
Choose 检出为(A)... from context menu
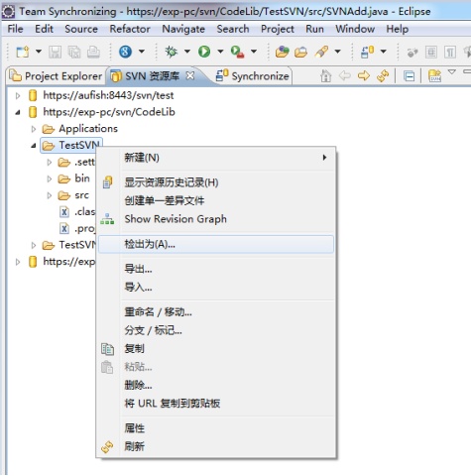coord(216,244)
